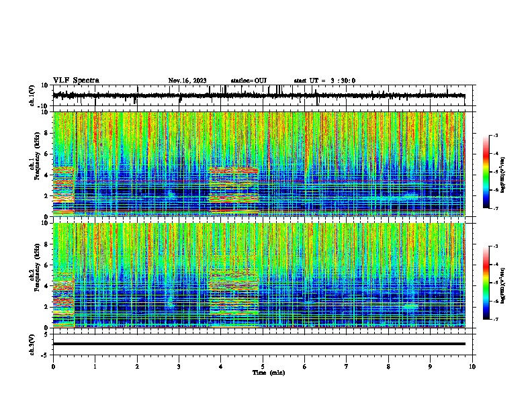Click the ch.2 "Frequency (kHz)" axis label
Viewport: 532px width, 411px height.
coord(37,268)
